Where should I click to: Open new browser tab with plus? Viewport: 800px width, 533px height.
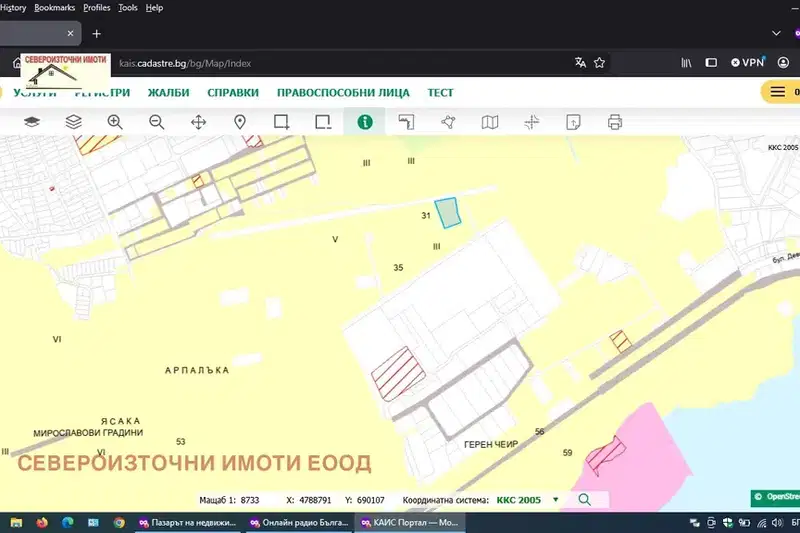click(x=96, y=34)
